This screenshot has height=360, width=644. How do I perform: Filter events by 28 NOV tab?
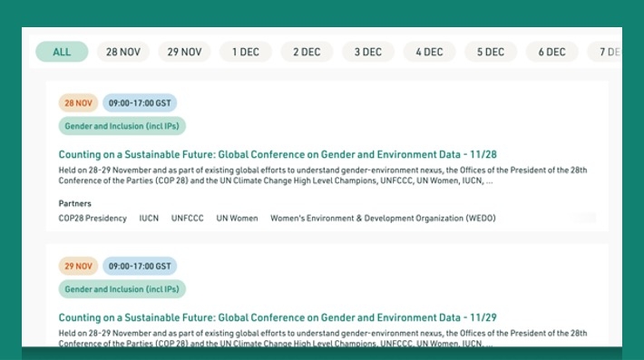pos(123,52)
